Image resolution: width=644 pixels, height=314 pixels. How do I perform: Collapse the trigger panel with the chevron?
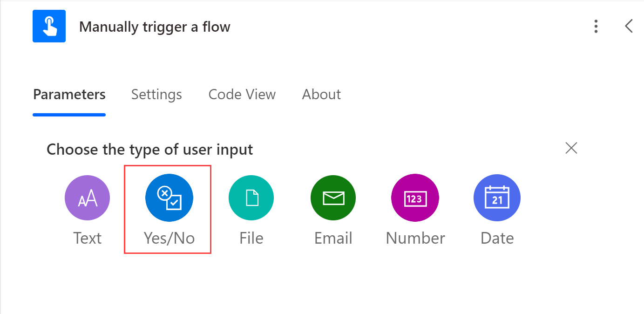[x=629, y=26]
